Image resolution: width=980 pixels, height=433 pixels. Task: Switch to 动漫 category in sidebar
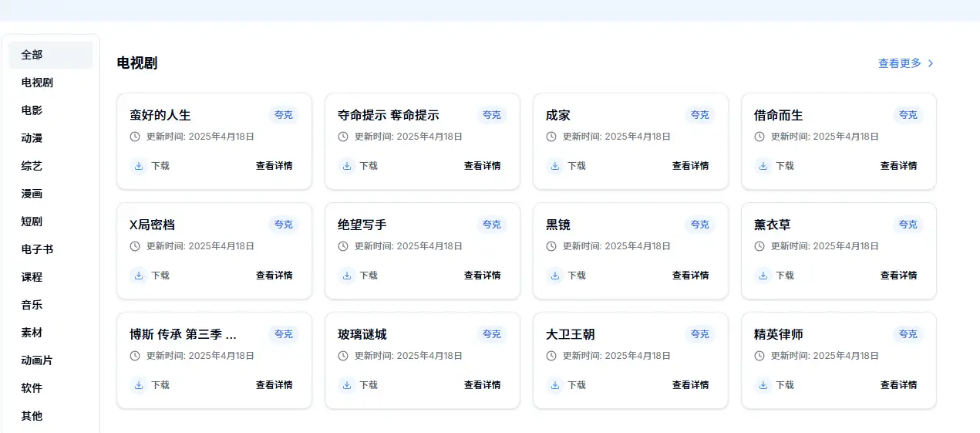[x=32, y=138]
